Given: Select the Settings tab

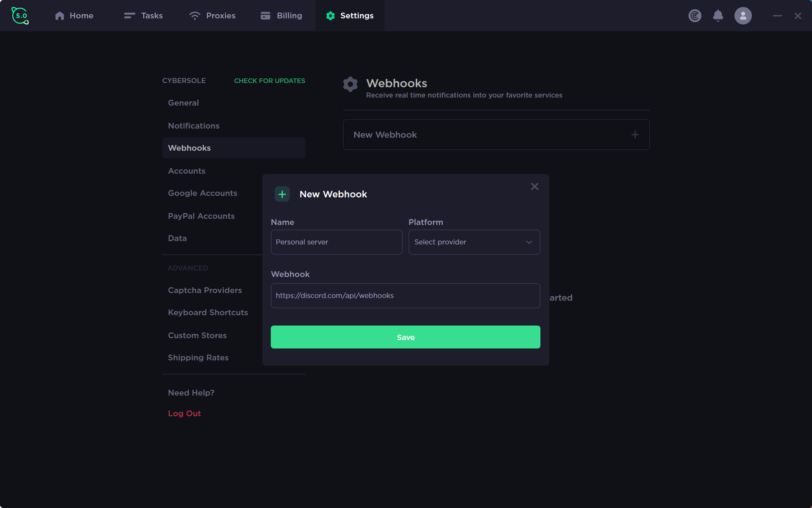Looking at the screenshot, I should (350, 16).
